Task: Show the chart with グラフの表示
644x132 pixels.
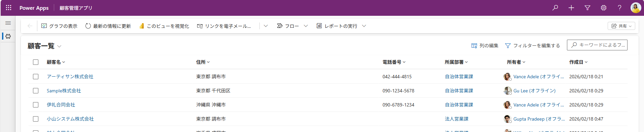Action: (59, 26)
